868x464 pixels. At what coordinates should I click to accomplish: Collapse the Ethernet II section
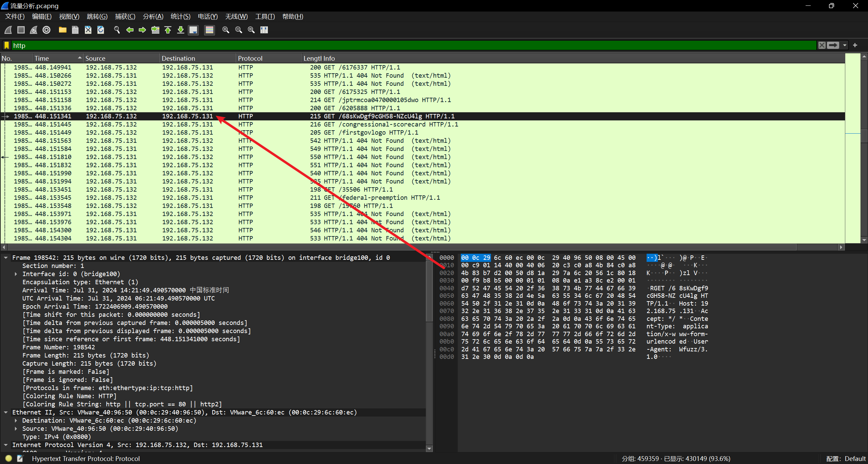(x=6, y=412)
